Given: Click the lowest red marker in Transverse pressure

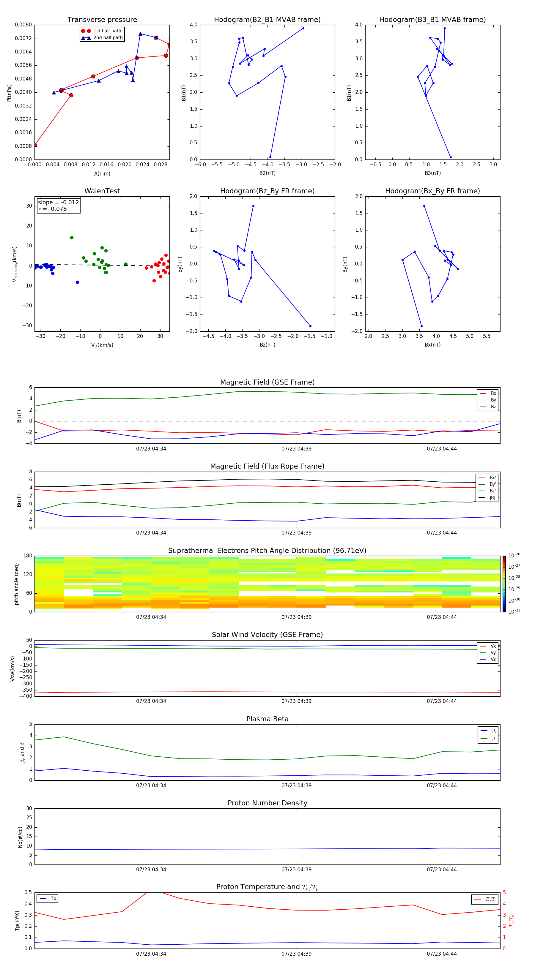Looking at the screenshot, I should coord(35,145).
